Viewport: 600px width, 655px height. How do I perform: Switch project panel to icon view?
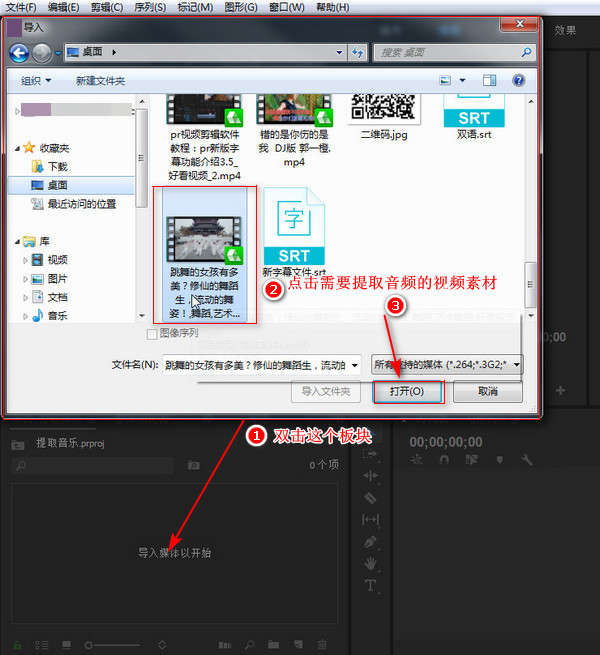point(66,645)
